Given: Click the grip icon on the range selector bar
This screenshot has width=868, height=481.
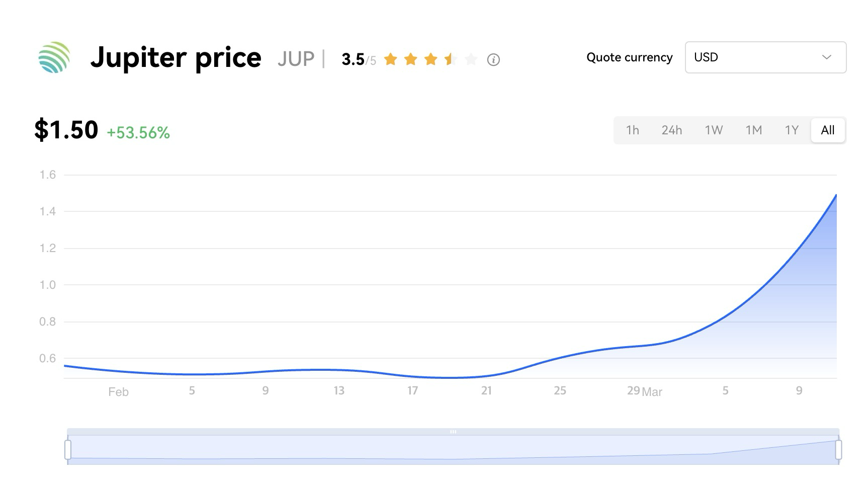Looking at the screenshot, I should coord(453,431).
